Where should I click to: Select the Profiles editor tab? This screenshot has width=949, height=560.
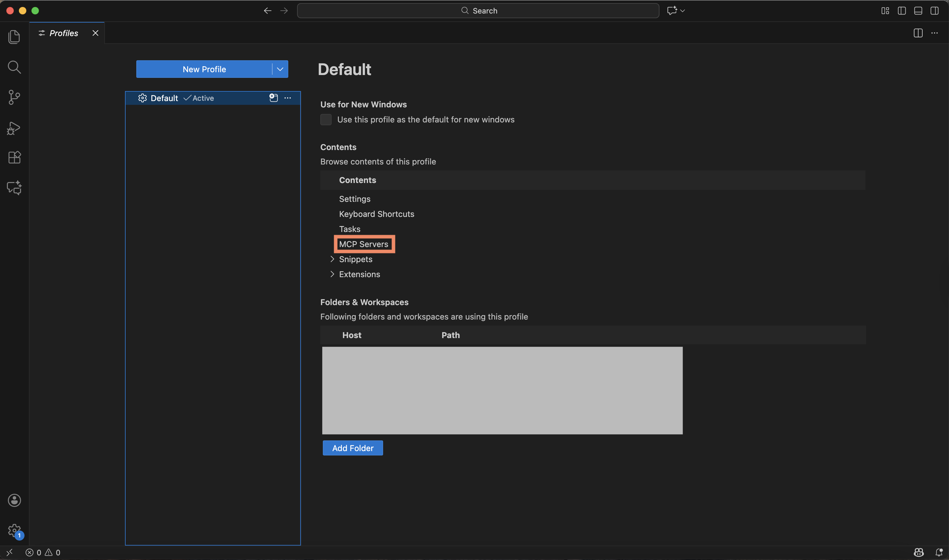64,33
